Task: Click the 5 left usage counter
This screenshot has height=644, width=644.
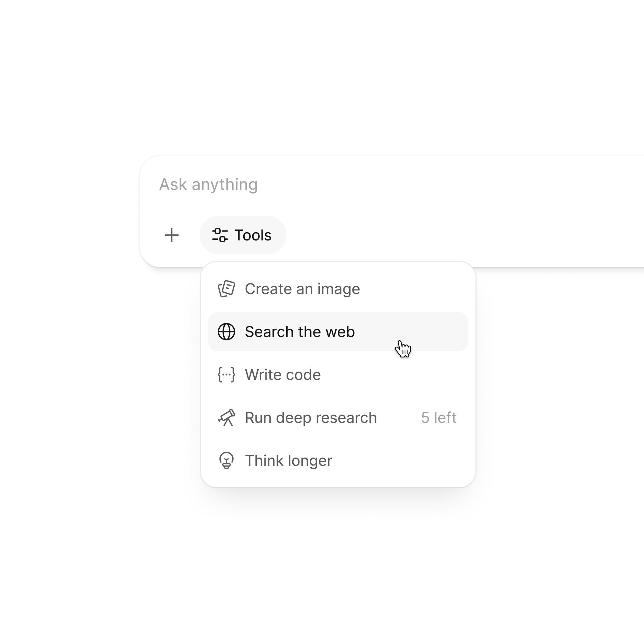Action: [x=439, y=418]
